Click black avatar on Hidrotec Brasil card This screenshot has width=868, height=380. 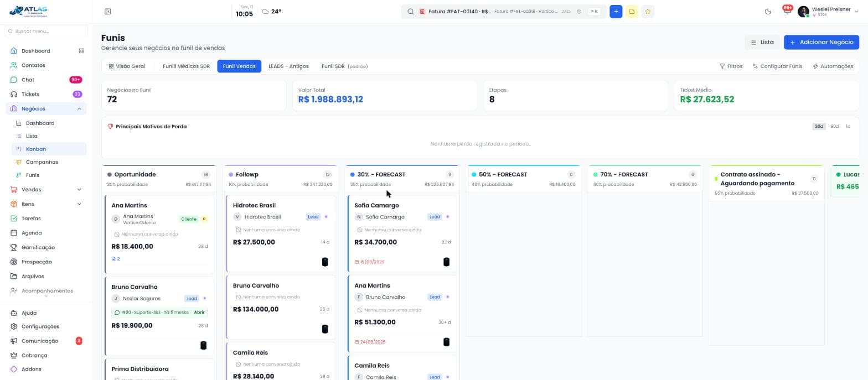(325, 262)
